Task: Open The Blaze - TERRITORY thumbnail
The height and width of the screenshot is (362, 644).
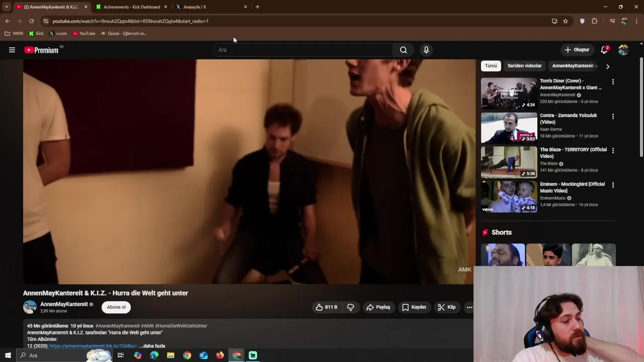Action: click(x=509, y=162)
